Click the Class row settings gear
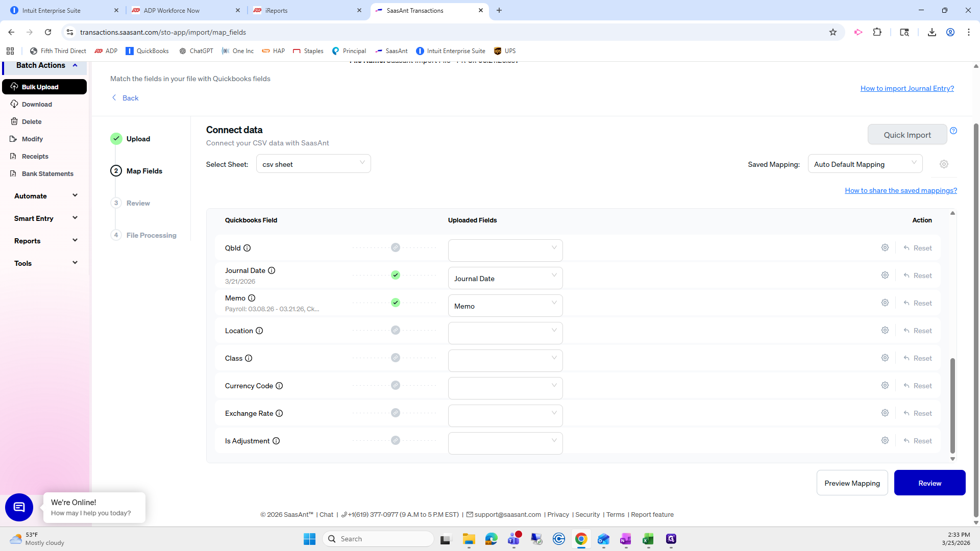The image size is (980, 551). [885, 358]
